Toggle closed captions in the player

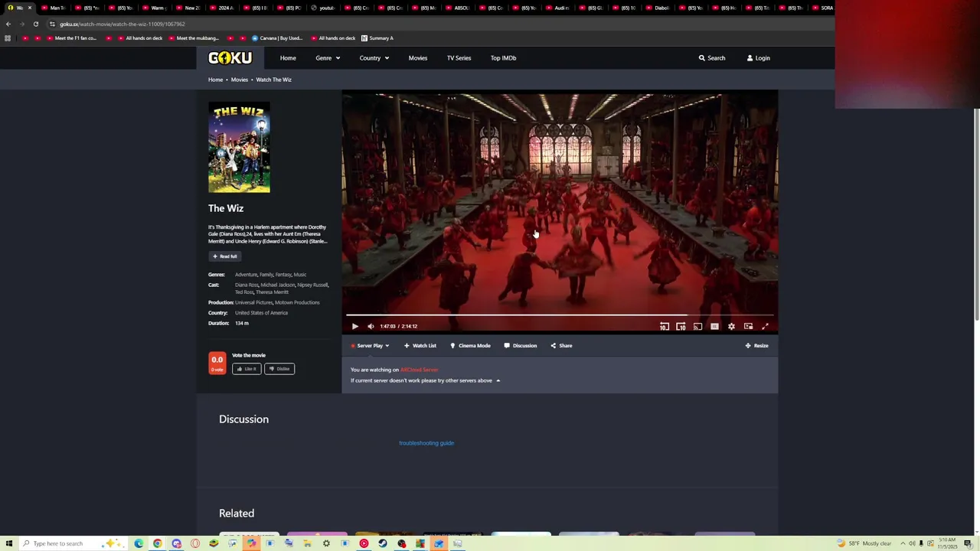[714, 326]
